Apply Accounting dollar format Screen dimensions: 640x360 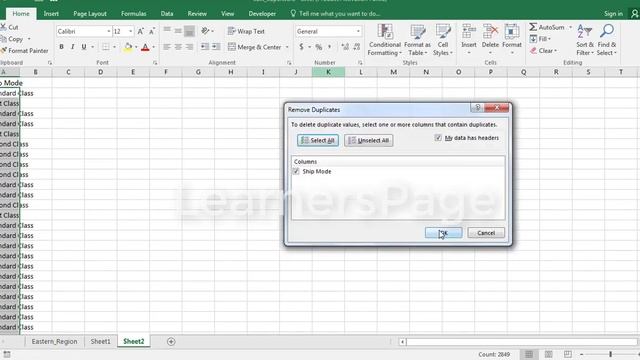click(301, 47)
